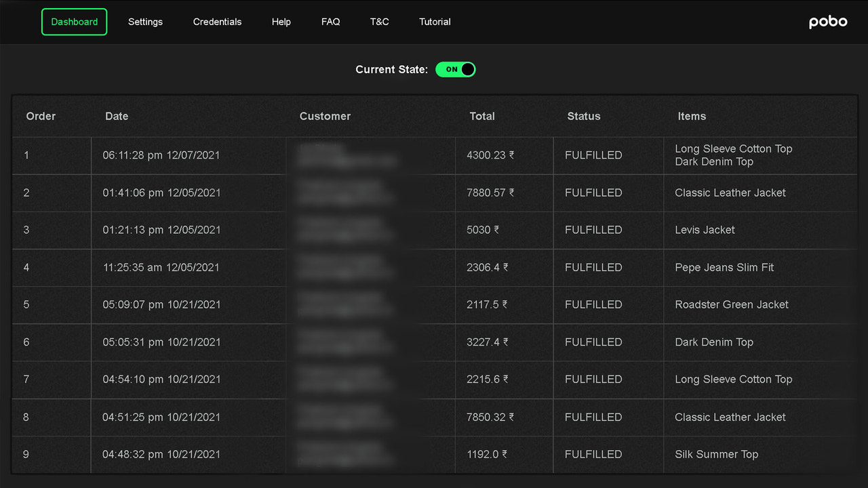Click the blurred customer name in row 2

[x=346, y=193]
